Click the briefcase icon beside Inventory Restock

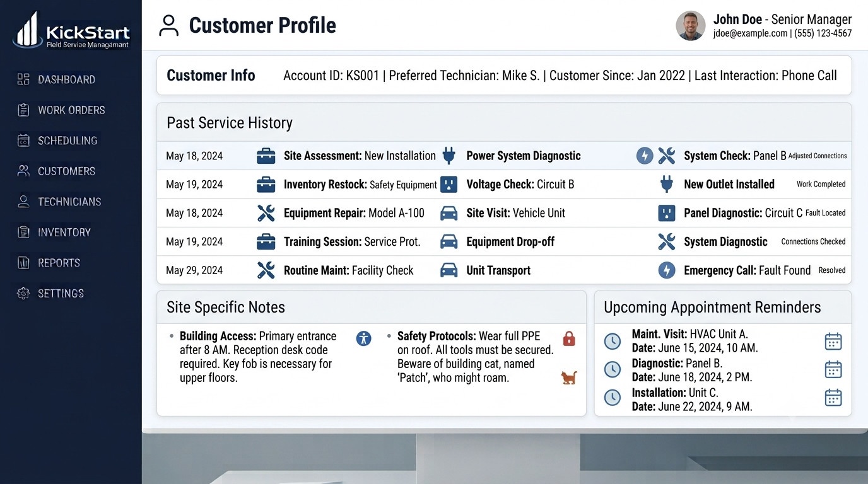point(266,185)
